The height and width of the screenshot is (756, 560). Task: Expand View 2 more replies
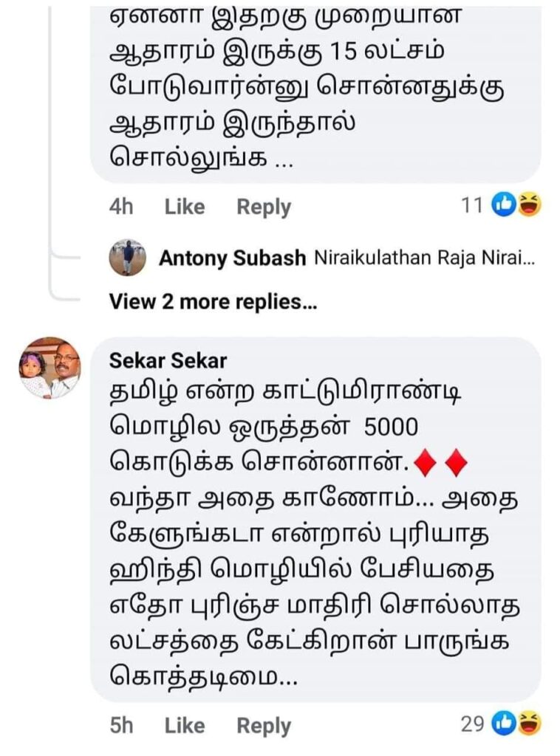(213, 301)
